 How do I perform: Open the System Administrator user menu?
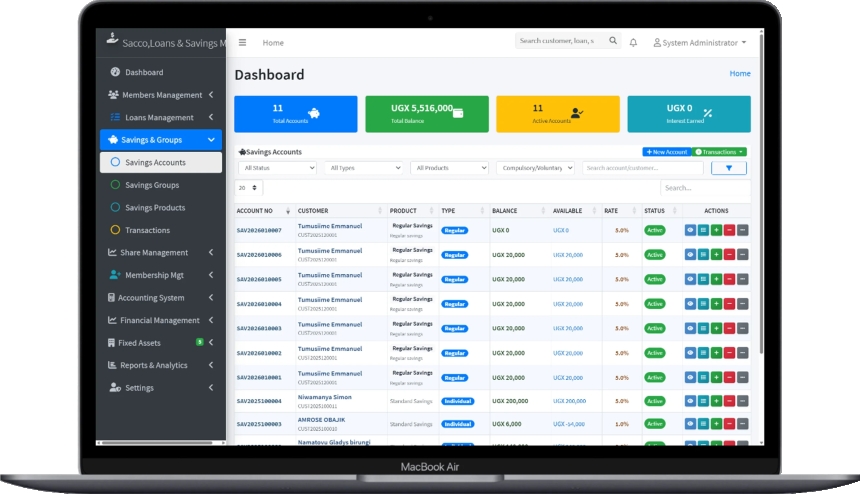click(x=700, y=43)
